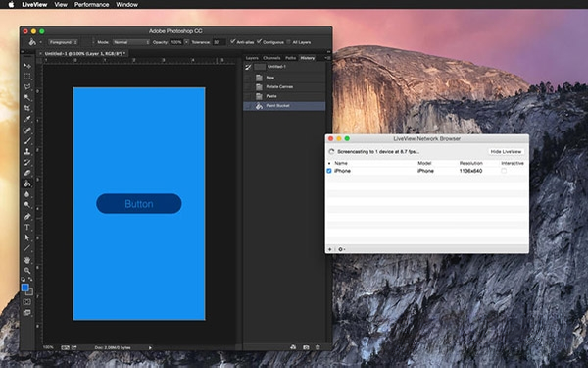Select the Line shape tool
The width and height of the screenshot is (588, 368).
27,248
